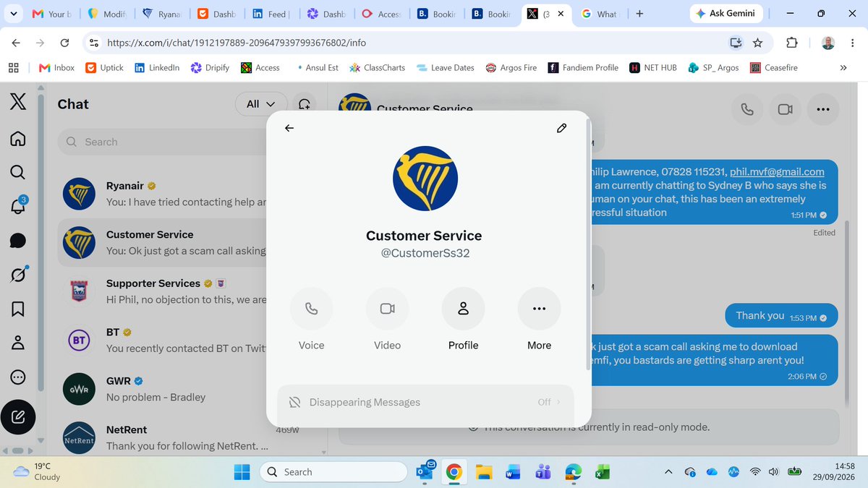Open ClassCharts bookmark

tap(377, 67)
